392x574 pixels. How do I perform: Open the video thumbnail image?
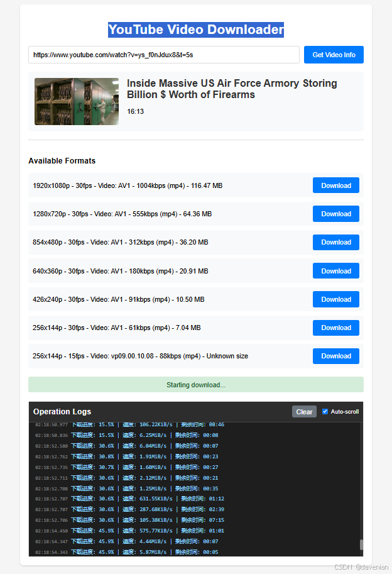(x=77, y=101)
